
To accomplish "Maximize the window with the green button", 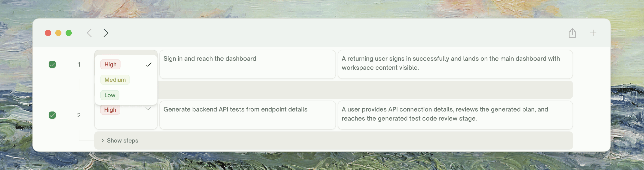I will coord(69,33).
